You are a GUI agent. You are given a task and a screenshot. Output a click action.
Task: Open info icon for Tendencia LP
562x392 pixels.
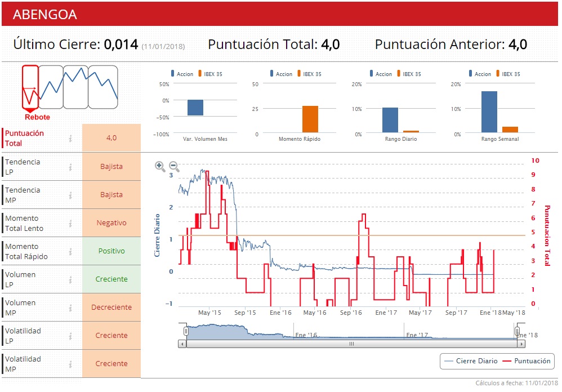[70, 167]
